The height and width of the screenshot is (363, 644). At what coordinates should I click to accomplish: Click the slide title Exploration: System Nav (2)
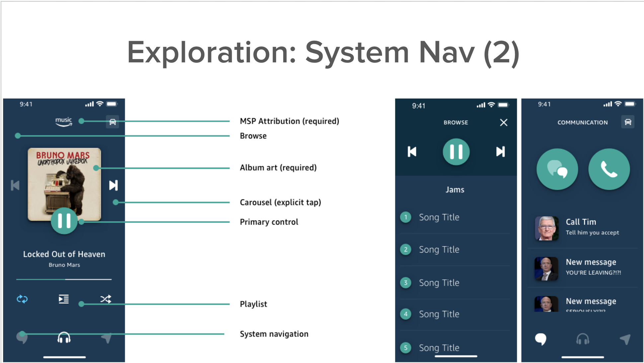click(x=323, y=52)
